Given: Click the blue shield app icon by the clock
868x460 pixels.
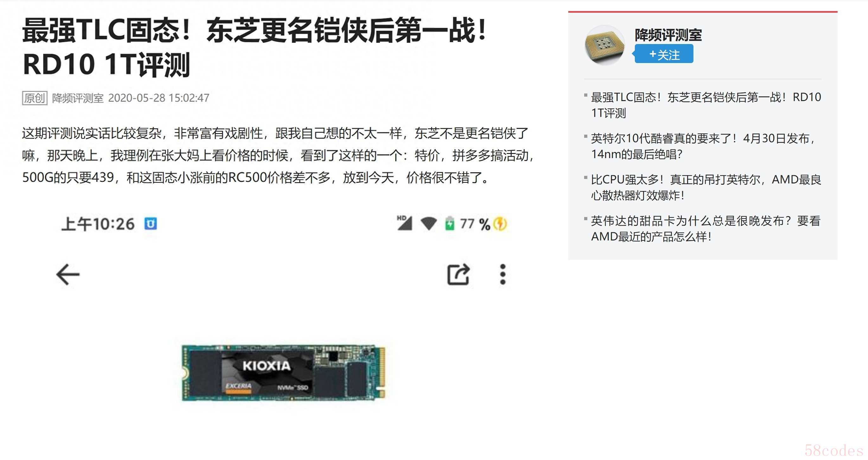Looking at the screenshot, I should pyautogui.click(x=150, y=224).
